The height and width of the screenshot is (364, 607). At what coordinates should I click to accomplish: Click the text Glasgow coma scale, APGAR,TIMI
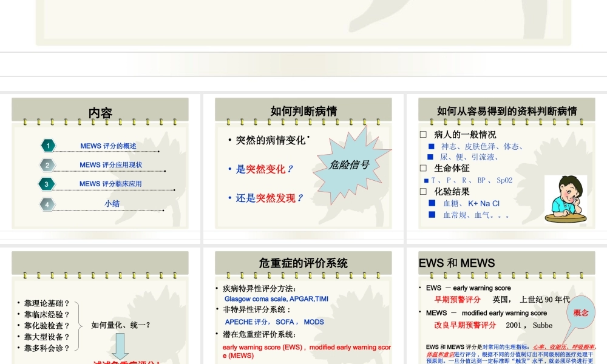(276, 298)
